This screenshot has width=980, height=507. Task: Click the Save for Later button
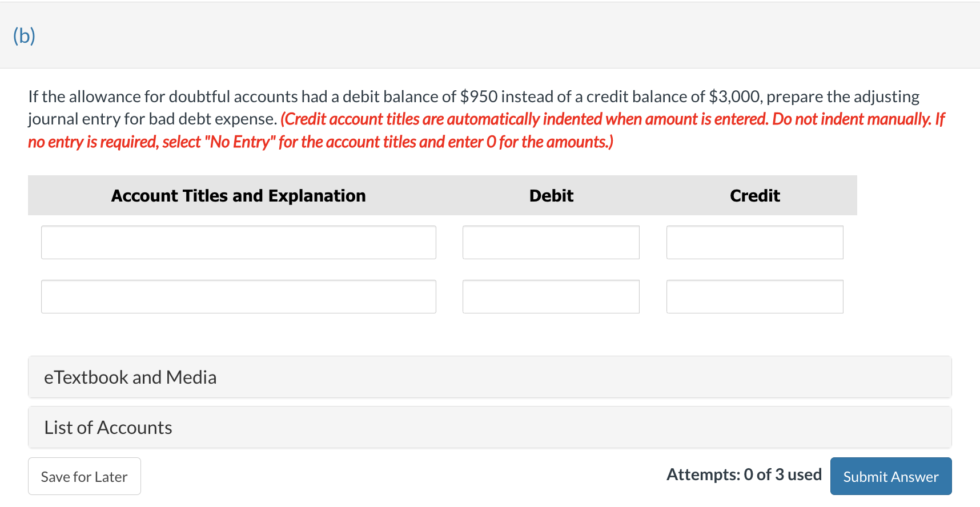[84, 476]
